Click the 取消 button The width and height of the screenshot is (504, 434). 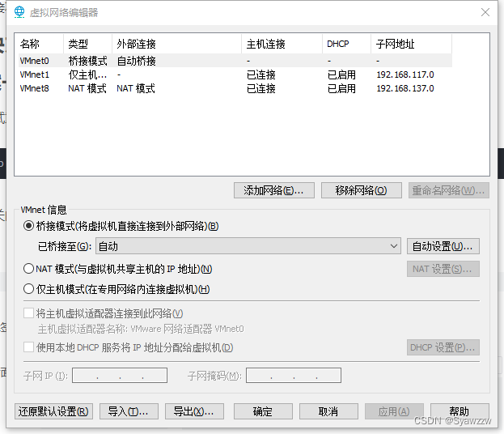point(328,411)
